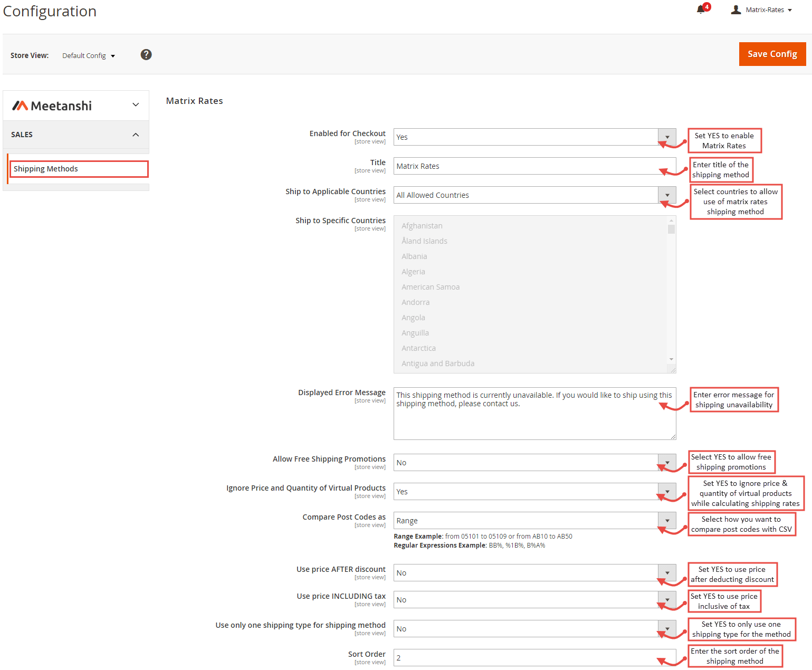Click the Sort Order input field
Screen dimensions: 812x670
click(x=534, y=658)
